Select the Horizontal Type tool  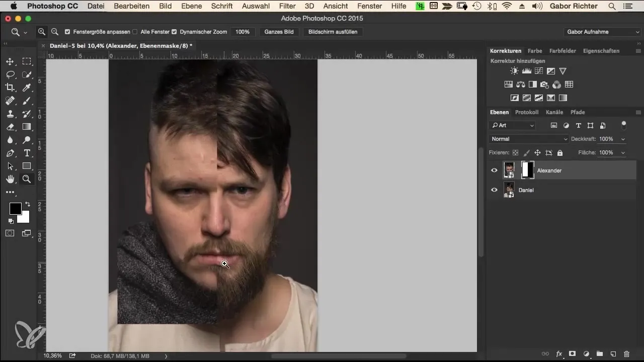pos(27,153)
